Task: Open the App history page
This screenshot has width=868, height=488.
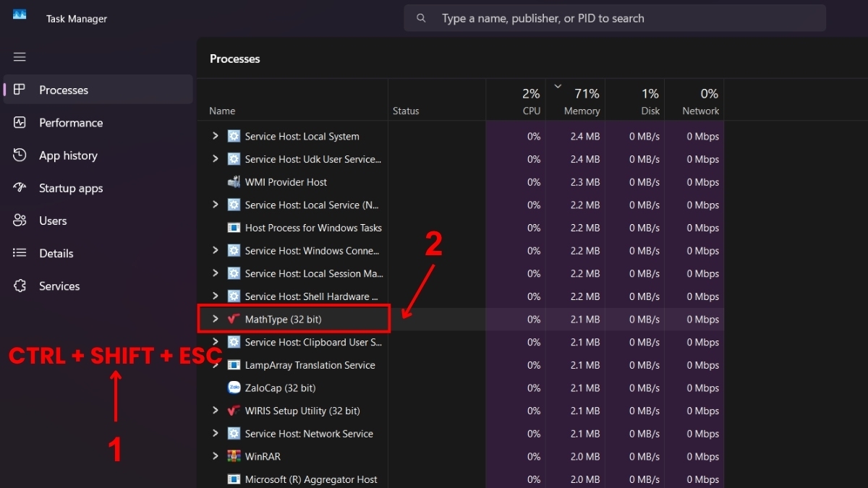Action: (67, 155)
